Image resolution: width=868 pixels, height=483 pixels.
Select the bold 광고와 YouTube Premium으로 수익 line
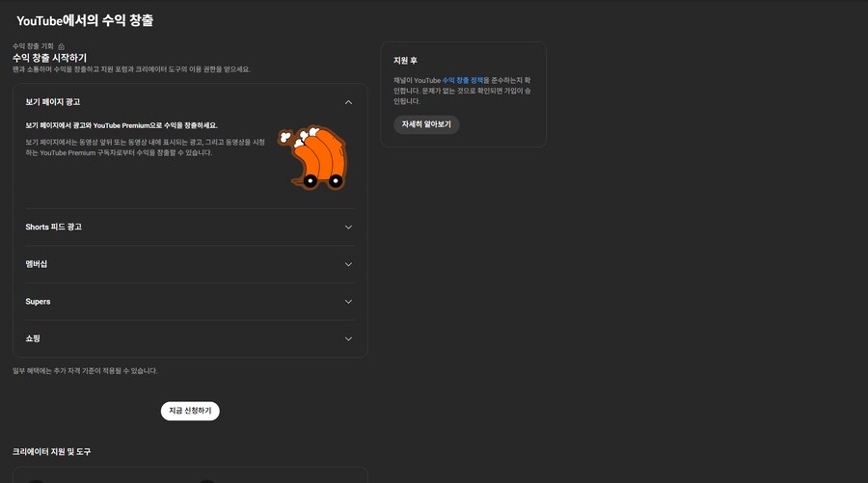pyautogui.click(x=122, y=125)
